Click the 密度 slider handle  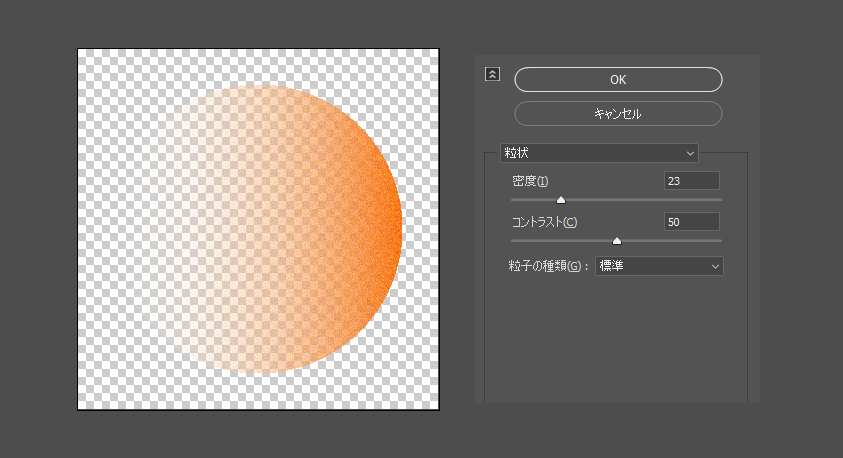561,200
